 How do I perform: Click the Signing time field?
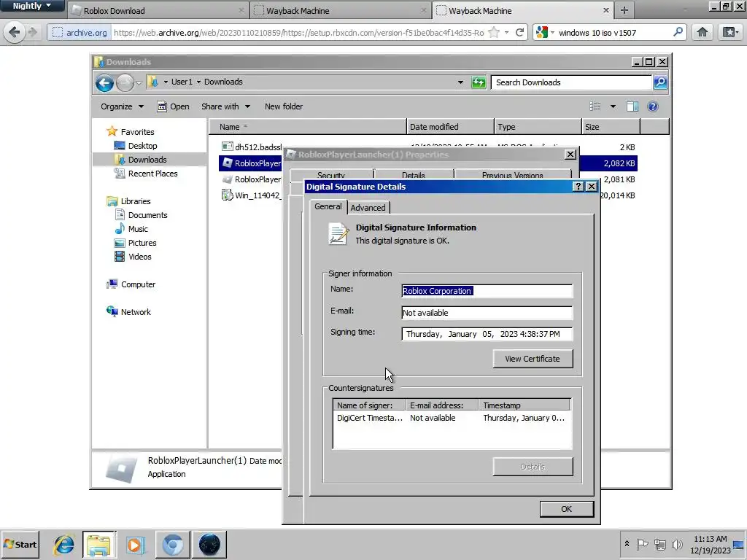[487, 334]
